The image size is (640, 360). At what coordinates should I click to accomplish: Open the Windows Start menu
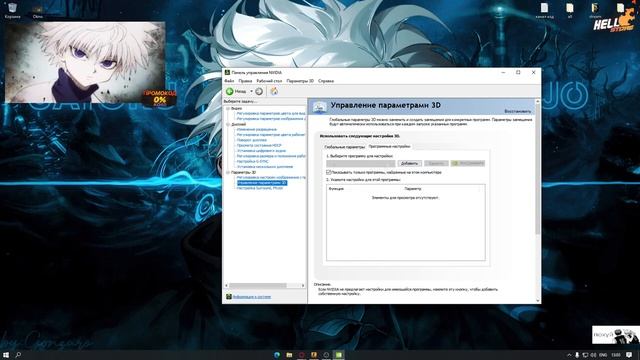(6, 355)
